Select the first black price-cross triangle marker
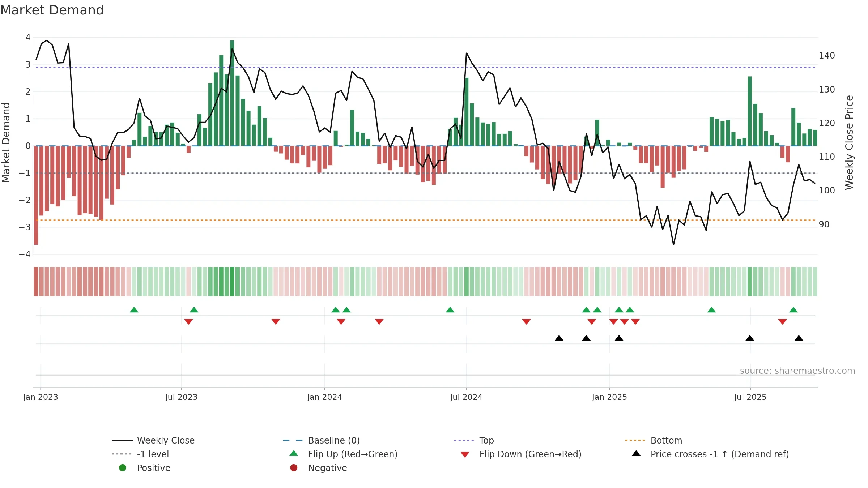 click(x=559, y=338)
